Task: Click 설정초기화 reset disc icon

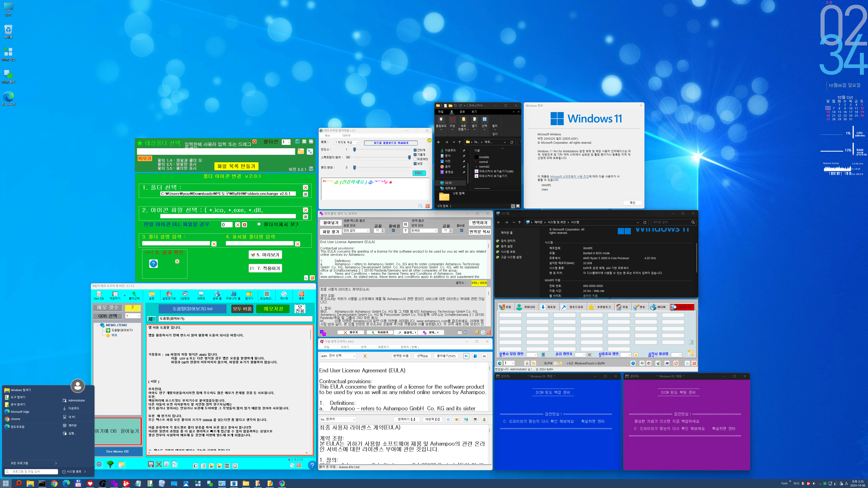Action: pyautogui.click(x=169, y=295)
